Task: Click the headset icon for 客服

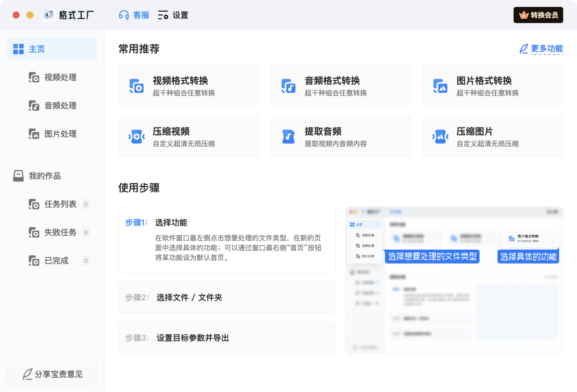Action: 124,15
